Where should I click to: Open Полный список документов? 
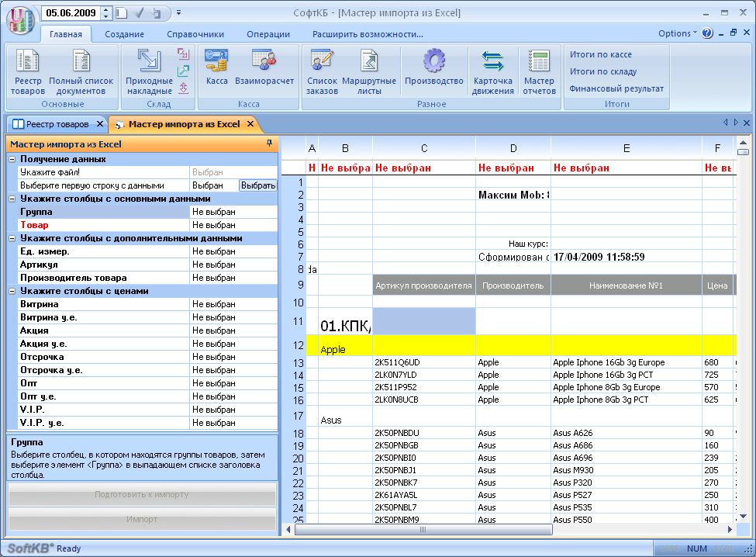(81, 72)
